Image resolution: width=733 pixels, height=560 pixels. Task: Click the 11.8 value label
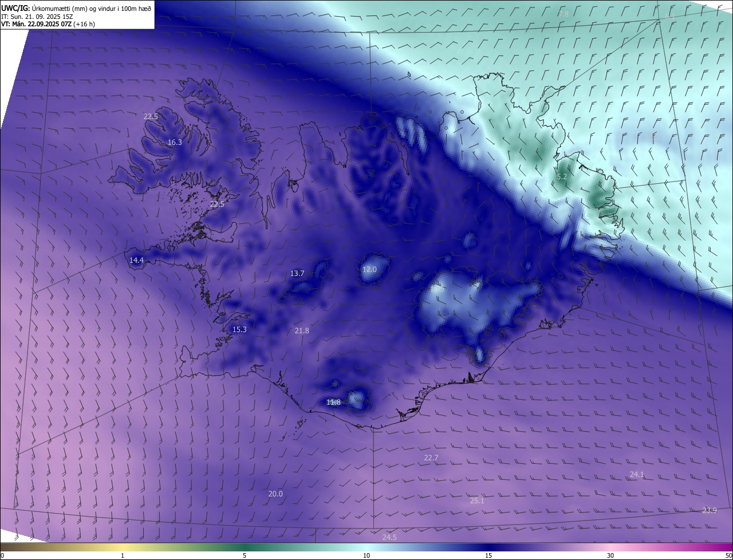point(333,402)
